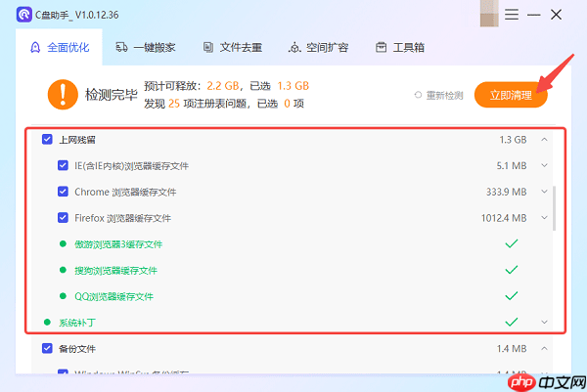Minimize the C盘助手 window
This screenshot has width=587, height=392.
click(534, 15)
